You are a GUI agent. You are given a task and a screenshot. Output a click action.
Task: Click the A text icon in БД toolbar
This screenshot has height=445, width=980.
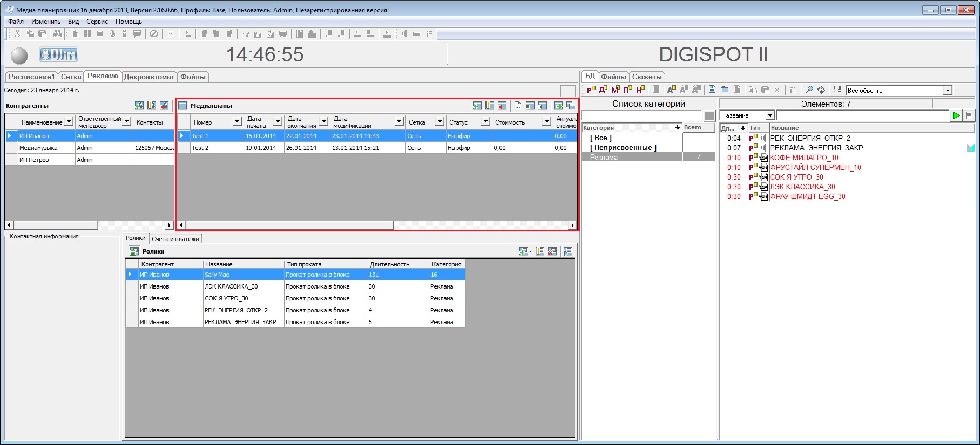671,90
